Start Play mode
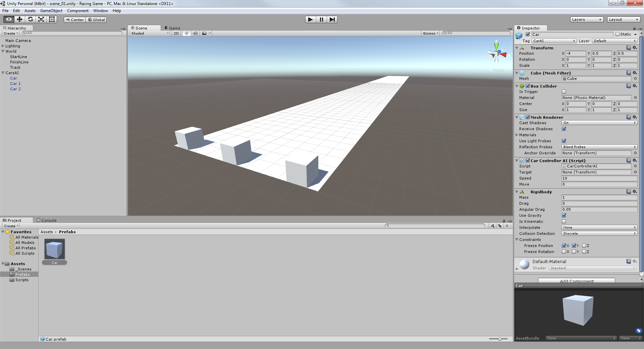644x349 pixels. [x=311, y=19]
